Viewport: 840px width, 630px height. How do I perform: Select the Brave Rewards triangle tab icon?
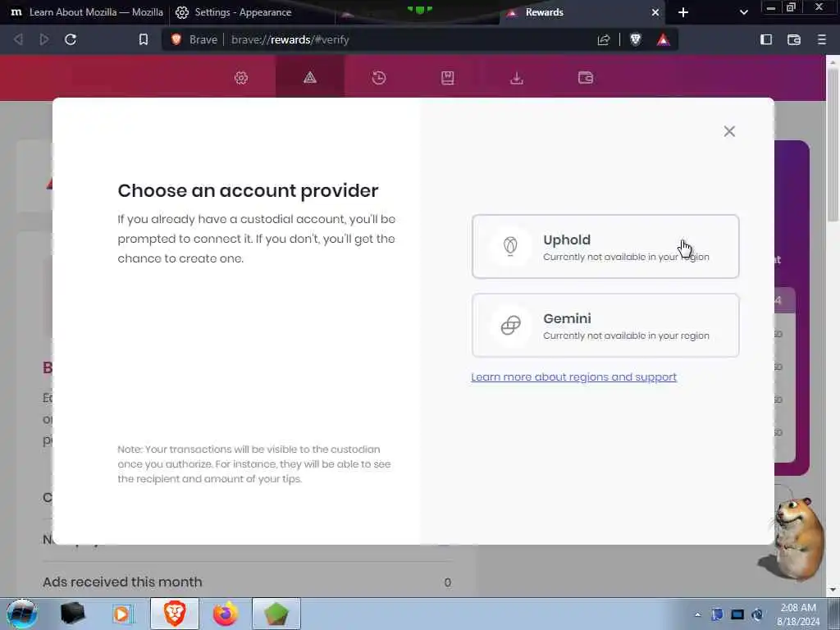[309, 78]
